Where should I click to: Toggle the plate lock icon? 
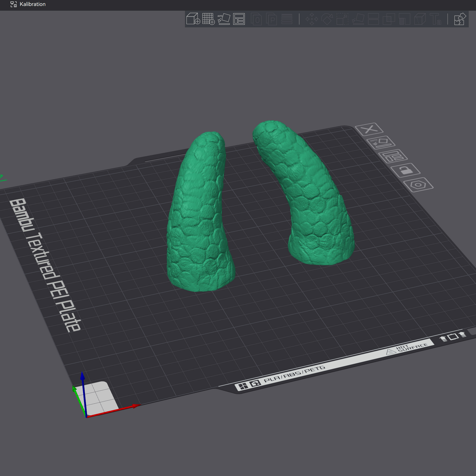(x=405, y=170)
